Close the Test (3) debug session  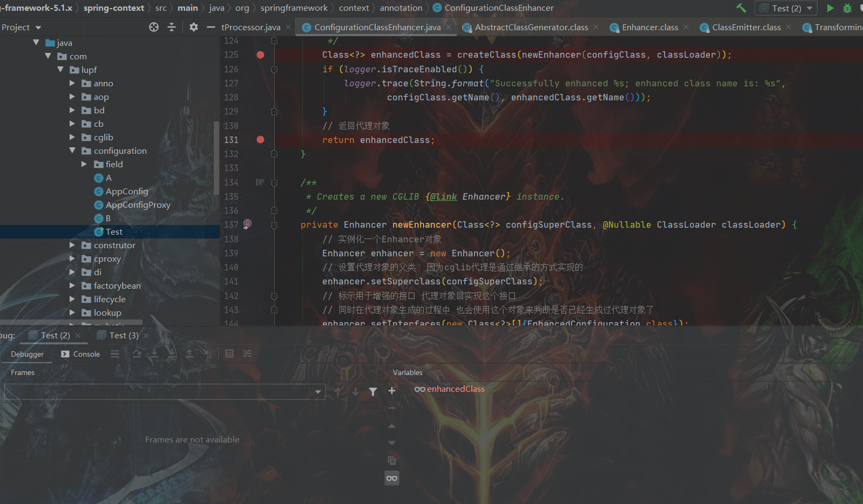coord(146,336)
